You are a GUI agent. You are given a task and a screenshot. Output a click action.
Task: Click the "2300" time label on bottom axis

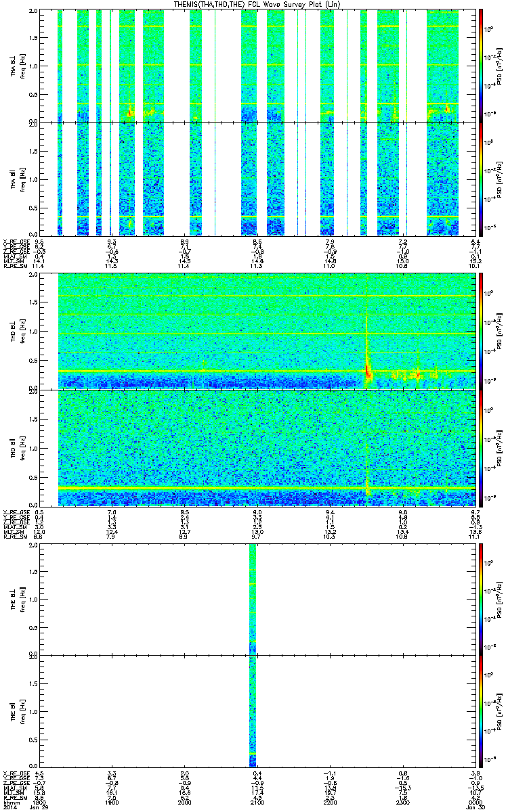[402, 803]
